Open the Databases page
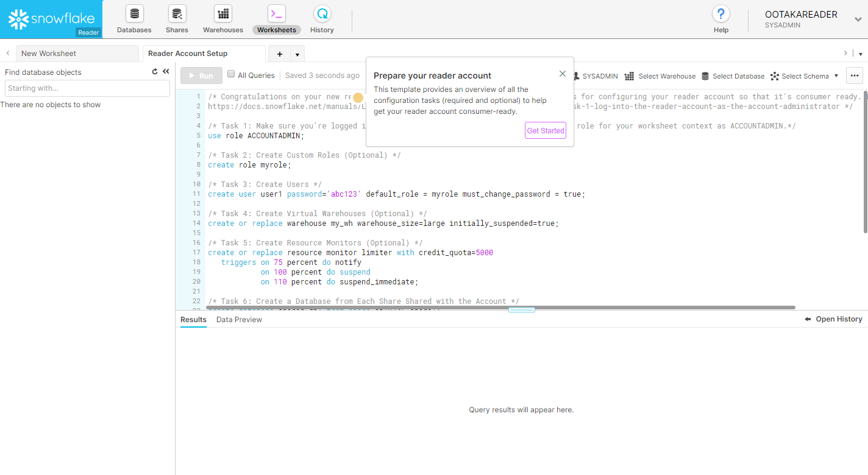This screenshot has height=475, width=868. [x=133, y=19]
